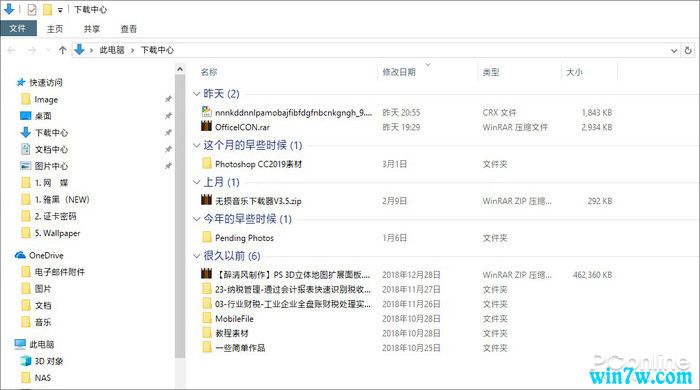The height and width of the screenshot is (390, 700).
Task: Unpin Image using its pin icon
Action: [x=168, y=99]
